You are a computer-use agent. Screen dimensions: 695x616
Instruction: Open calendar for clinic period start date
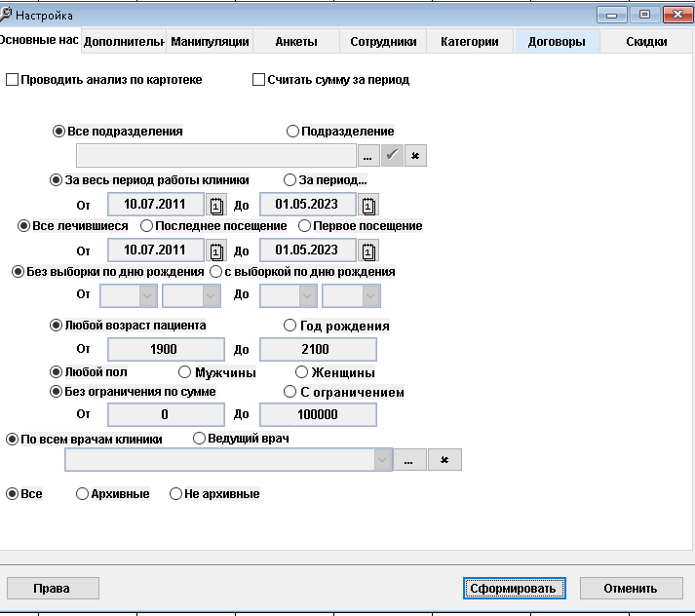point(216,205)
